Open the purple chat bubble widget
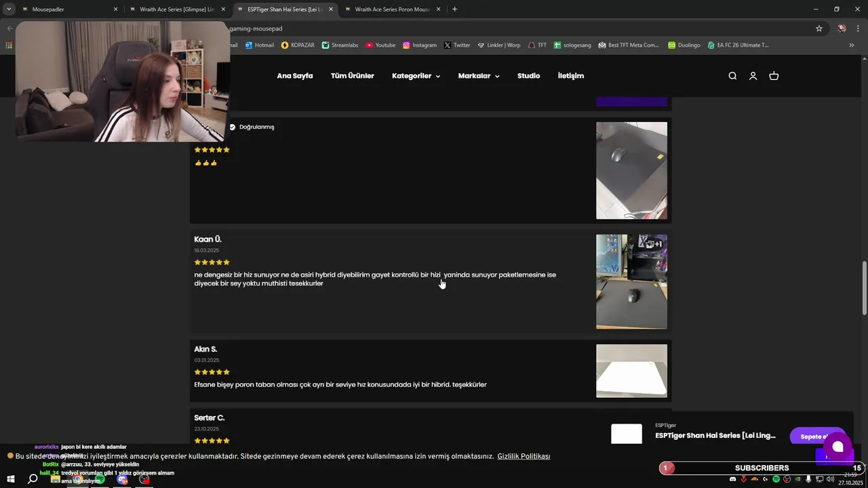 pos(837,447)
